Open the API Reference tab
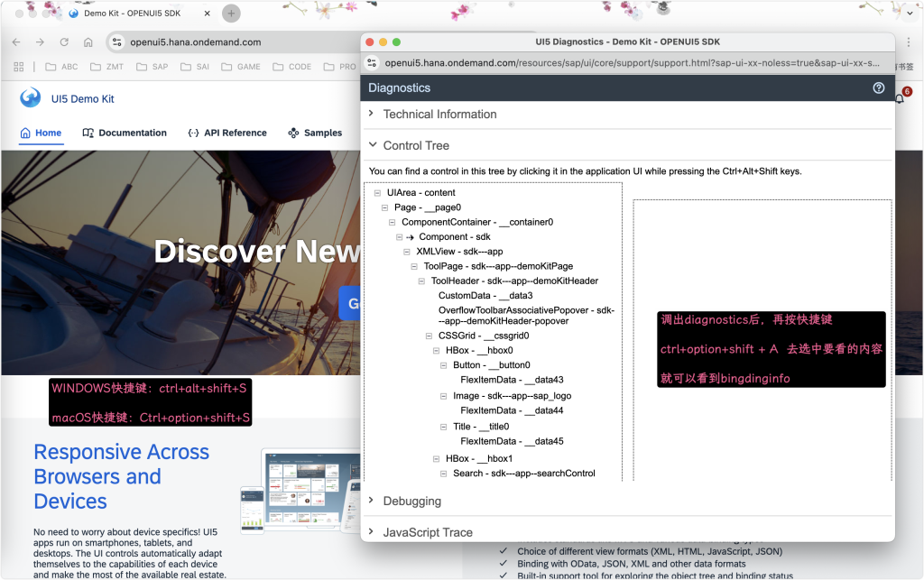Image resolution: width=924 pixels, height=580 pixels. (226, 133)
